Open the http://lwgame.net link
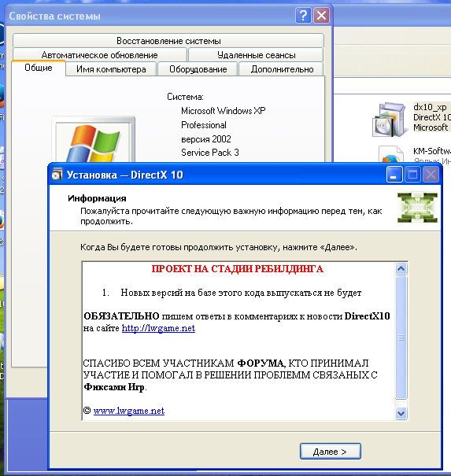451x476 pixels. tap(158, 328)
